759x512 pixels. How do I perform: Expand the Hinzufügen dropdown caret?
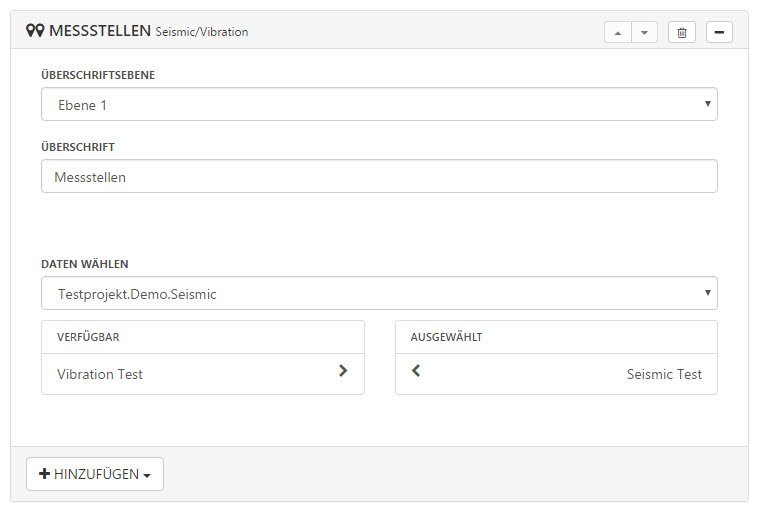pos(147,475)
